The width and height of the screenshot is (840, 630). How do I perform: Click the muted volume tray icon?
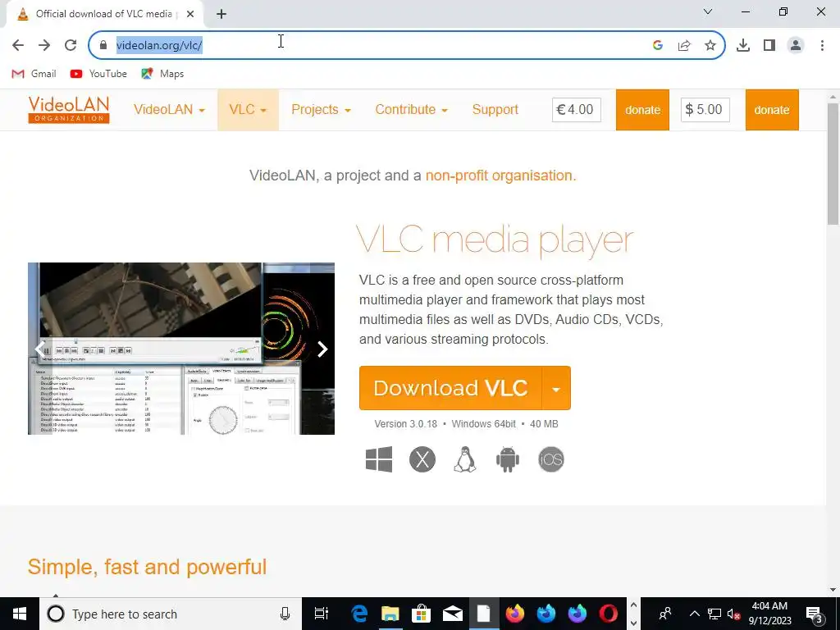coord(733,614)
